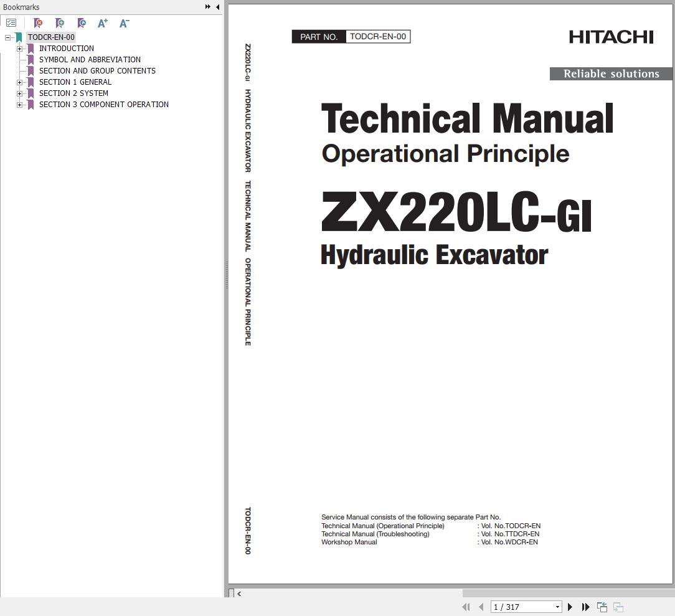
Task: Go to the next page
Action: [570, 606]
